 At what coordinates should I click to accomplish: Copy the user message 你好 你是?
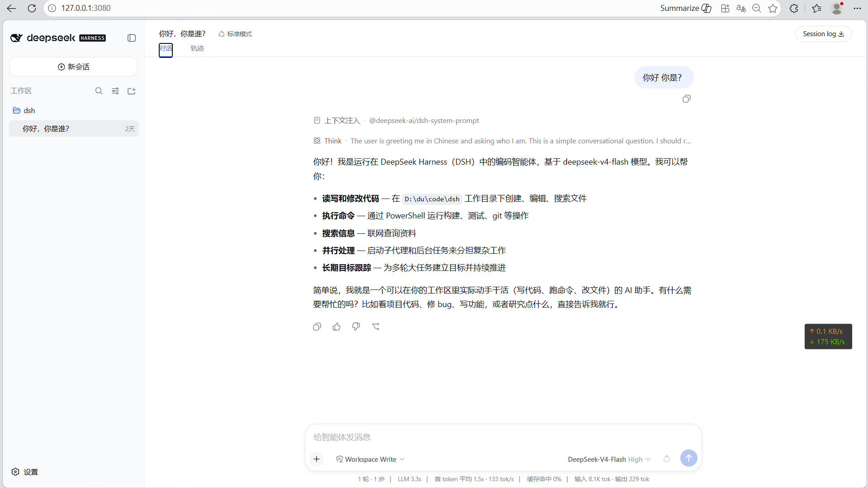(686, 99)
